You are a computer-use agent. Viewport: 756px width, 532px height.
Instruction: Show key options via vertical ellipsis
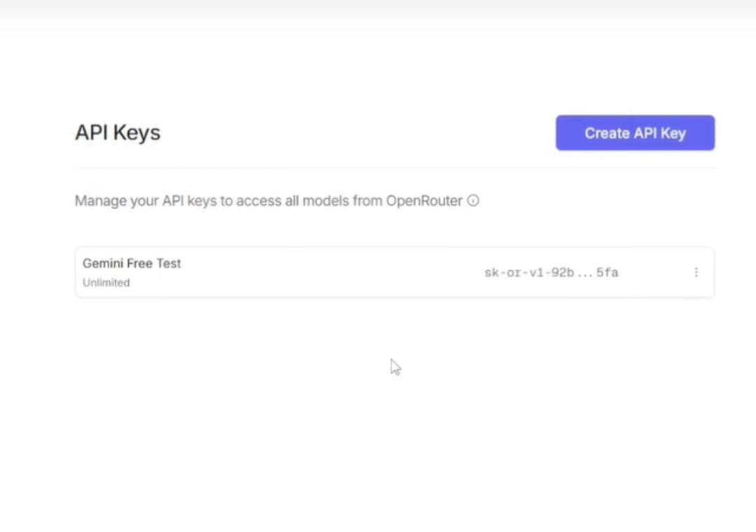(x=696, y=272)
